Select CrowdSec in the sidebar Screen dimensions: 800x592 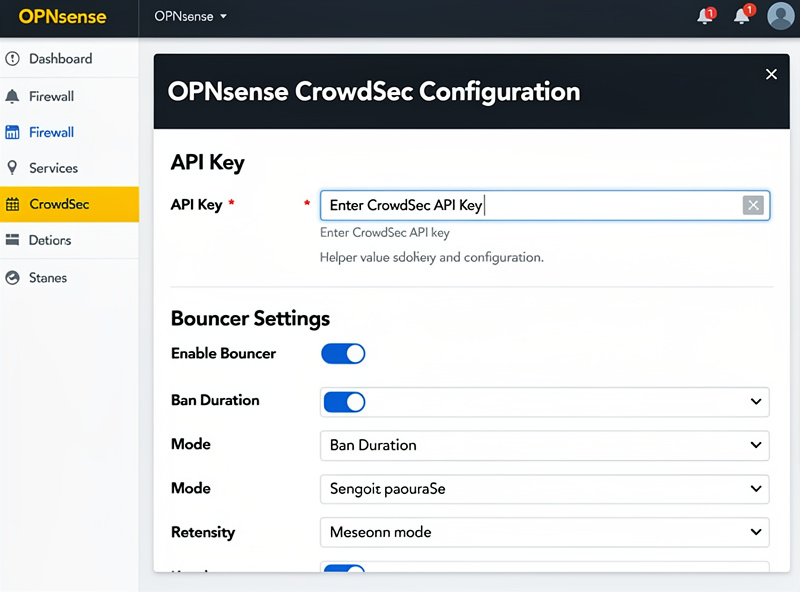click(x=69, y=204)
